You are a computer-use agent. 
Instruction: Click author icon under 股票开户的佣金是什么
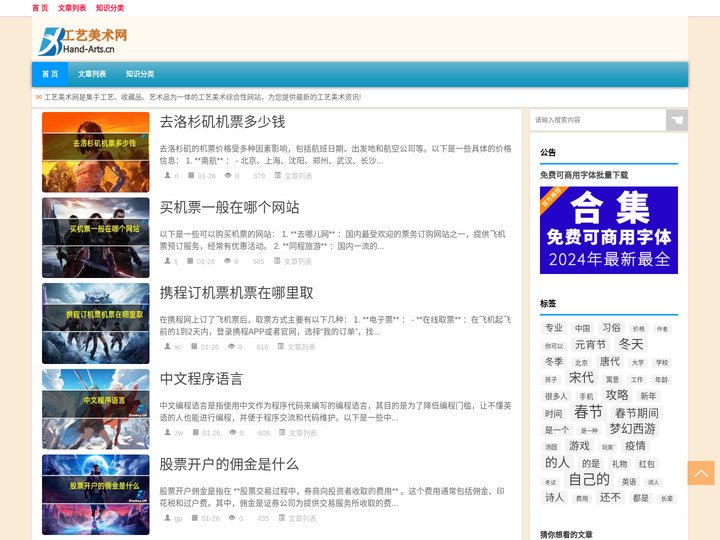[168, 518]
